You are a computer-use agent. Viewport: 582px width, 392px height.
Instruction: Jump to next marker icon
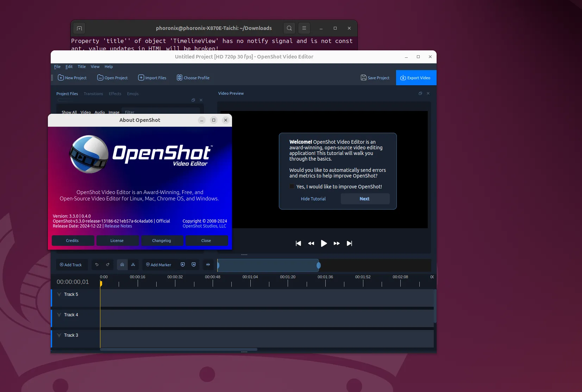coord(194,265)
